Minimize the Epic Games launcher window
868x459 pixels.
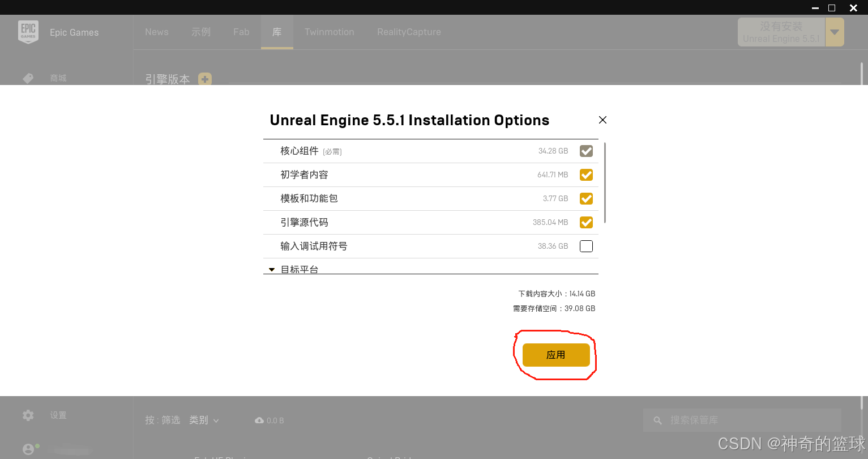[x=815, y=8]
